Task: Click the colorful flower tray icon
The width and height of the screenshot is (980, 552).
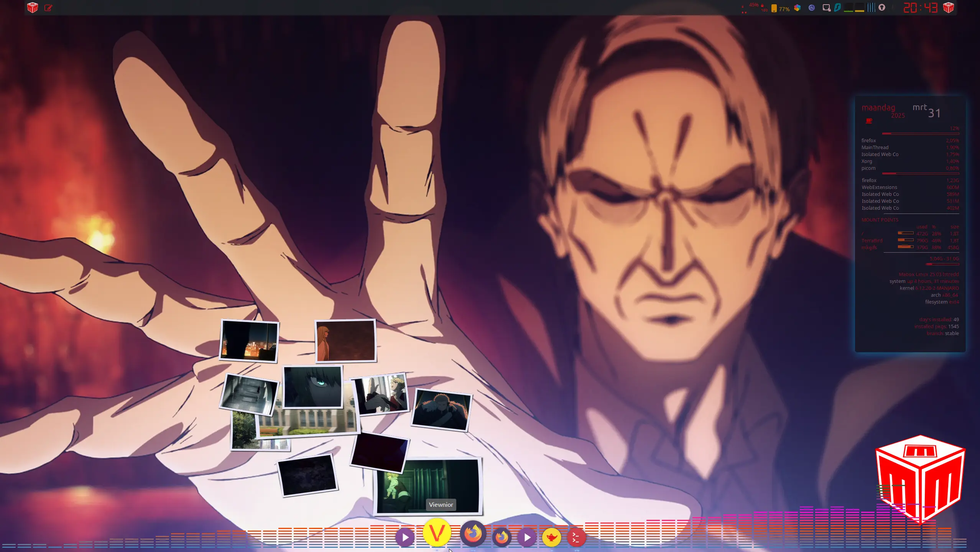Action: coord(797,8)
